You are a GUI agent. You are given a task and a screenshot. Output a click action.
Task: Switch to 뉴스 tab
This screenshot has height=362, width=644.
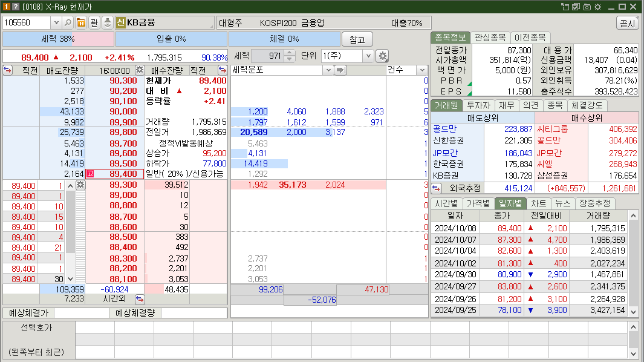pyautogui.click(x=563, y=203)
